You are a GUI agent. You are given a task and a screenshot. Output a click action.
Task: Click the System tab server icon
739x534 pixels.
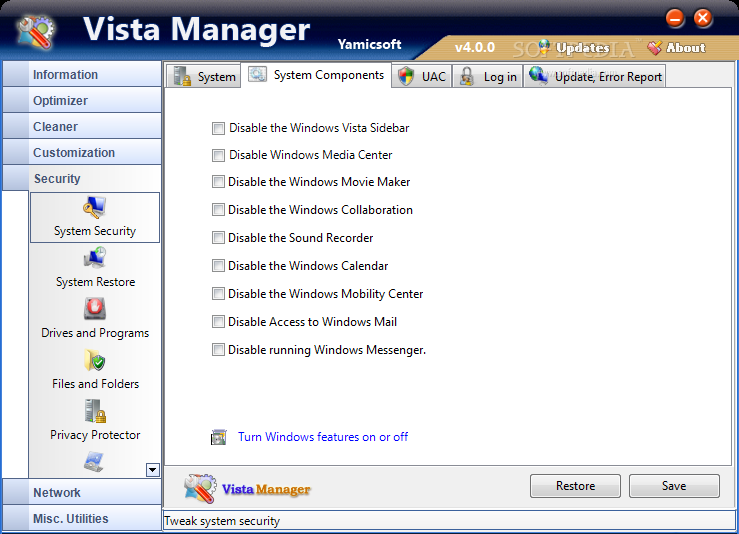[x=182, y=76]
